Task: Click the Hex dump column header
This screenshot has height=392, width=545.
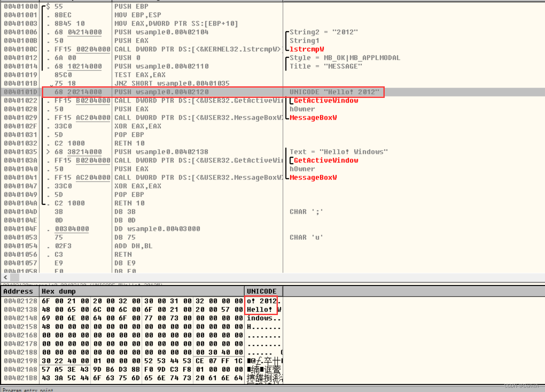Action: point(54,291)
